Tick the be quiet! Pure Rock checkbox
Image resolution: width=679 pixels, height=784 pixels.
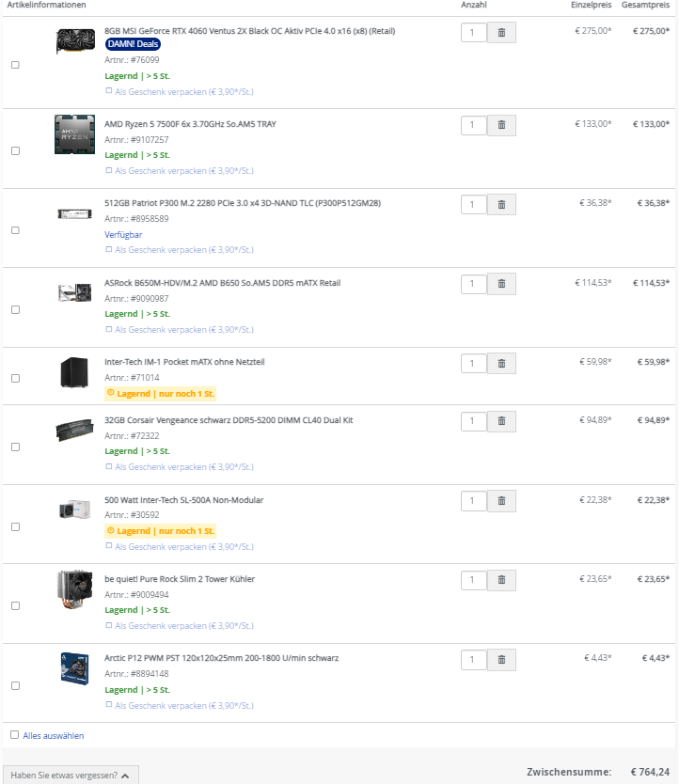[15, 606]
